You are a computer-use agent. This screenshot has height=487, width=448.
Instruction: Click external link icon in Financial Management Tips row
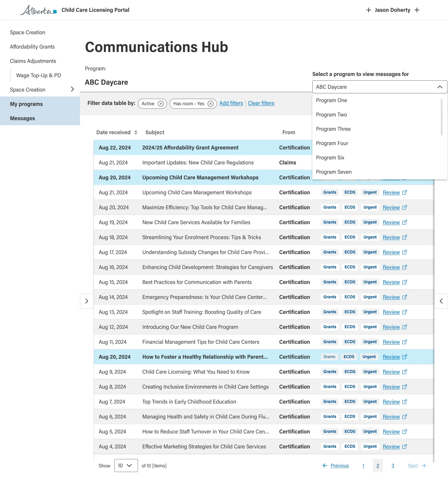(404, 342)
